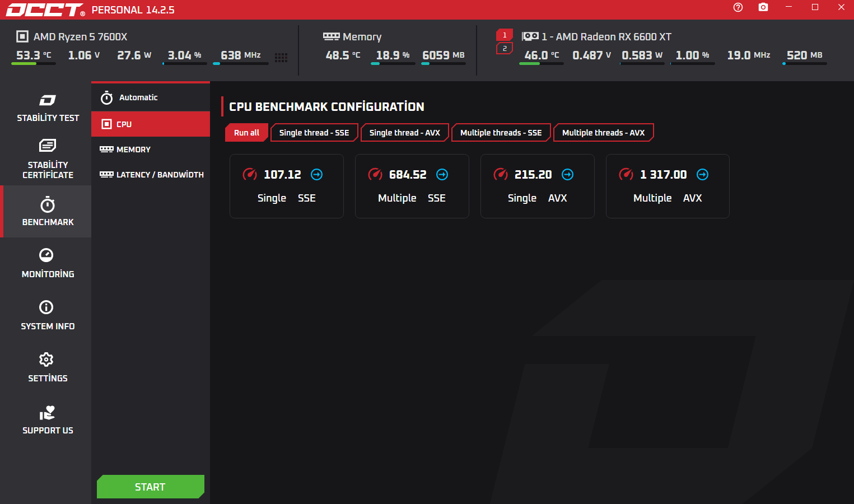Take a screenshot with the camera icon
This screenshot has width=854, height=504.
(x=763, y=7)
